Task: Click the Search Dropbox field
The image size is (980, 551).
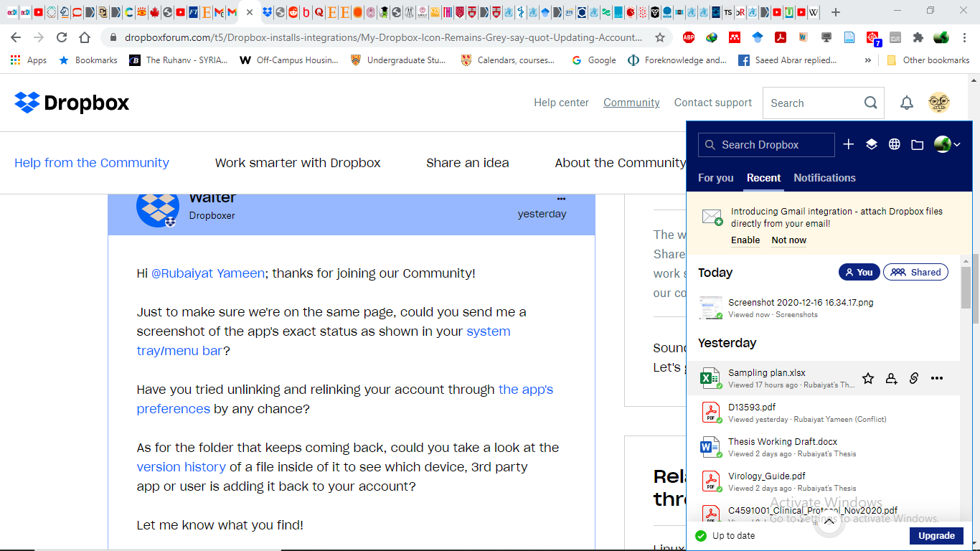Action: 766,144
